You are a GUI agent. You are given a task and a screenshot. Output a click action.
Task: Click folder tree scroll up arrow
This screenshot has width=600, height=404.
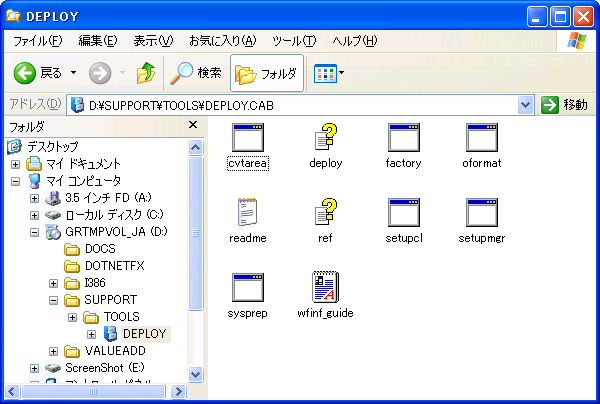click(x=196, y=148)
